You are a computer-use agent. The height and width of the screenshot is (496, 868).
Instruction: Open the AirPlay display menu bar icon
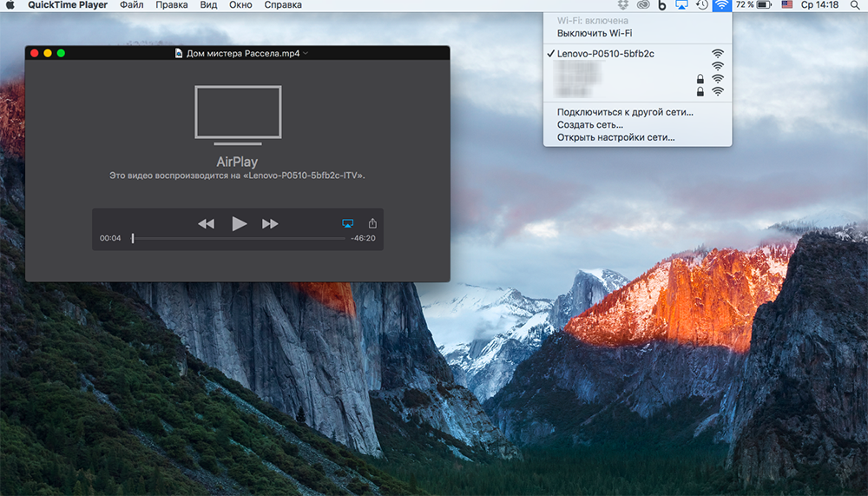tap(681, 5)
